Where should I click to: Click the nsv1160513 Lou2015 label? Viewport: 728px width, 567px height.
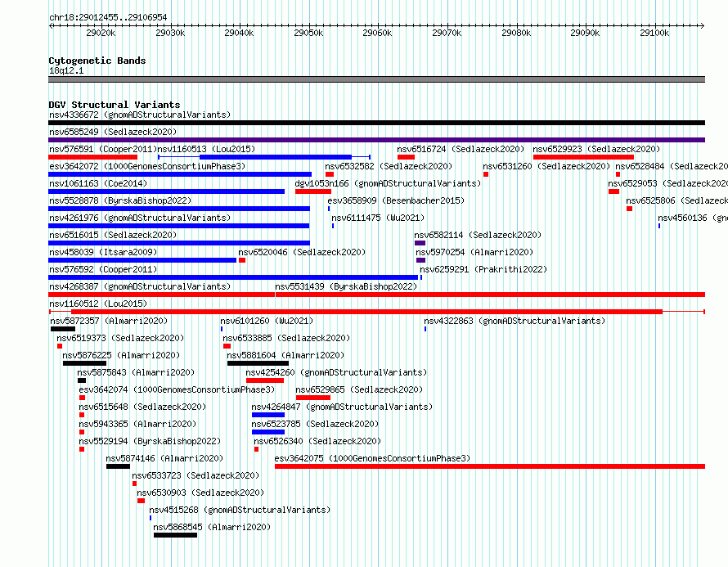207,149
